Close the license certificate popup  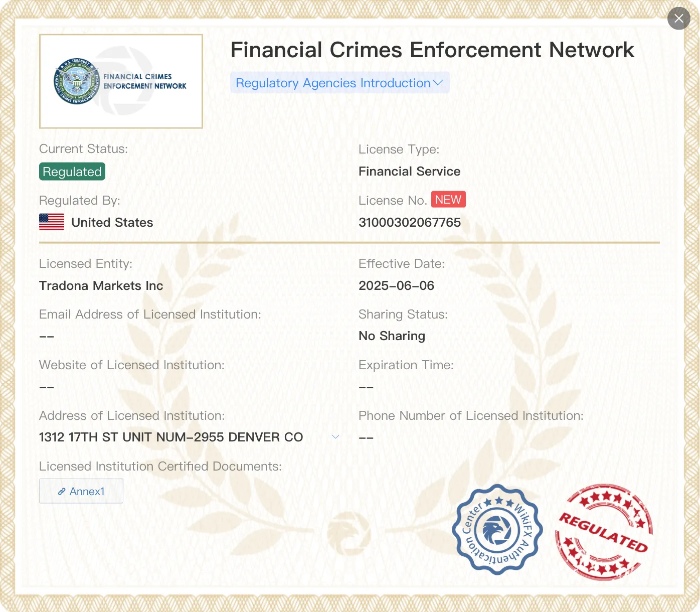pyautogui.click(x=679, y=19)
